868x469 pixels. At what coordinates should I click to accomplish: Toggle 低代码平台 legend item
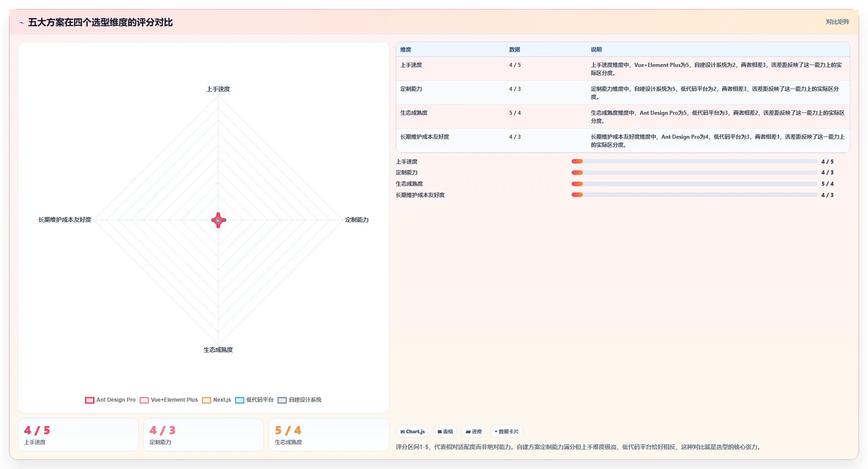coord(254,400)
